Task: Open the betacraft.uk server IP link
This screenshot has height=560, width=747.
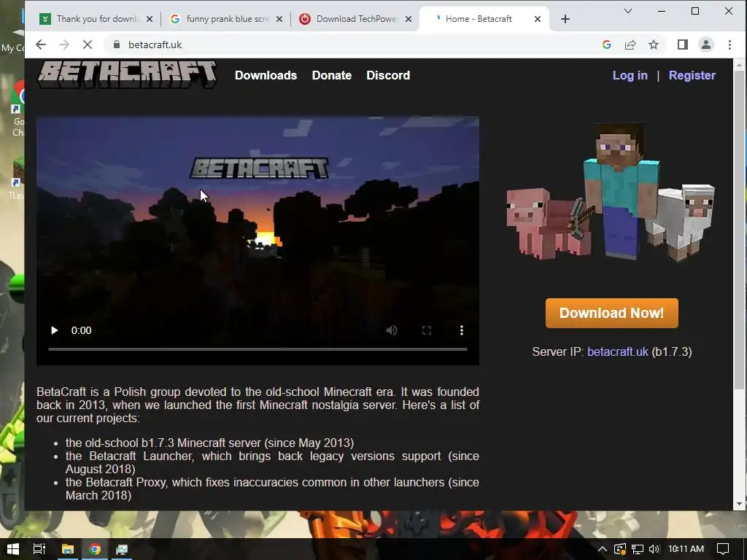Action: click(x=617, y=352)
